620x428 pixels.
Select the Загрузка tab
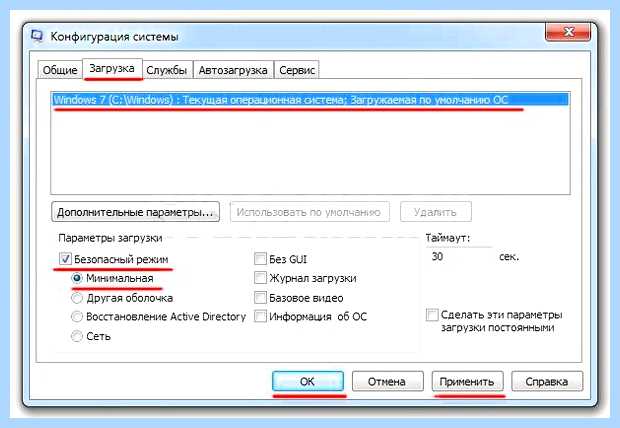click(x=112, y=69)
